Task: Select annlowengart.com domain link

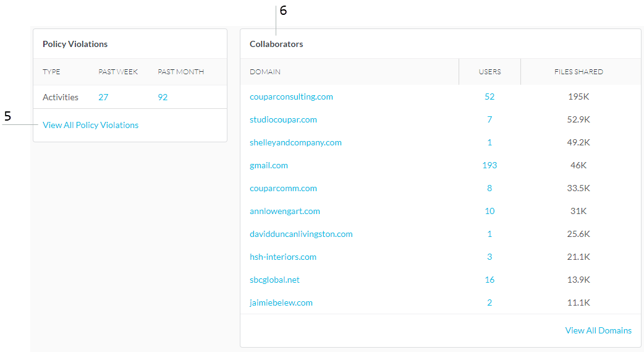Action: pyautogui.click(x=285, y=211)
